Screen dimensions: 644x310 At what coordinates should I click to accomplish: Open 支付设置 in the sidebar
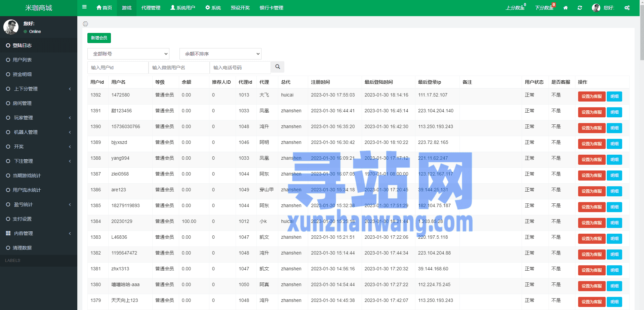coord(39,219)
